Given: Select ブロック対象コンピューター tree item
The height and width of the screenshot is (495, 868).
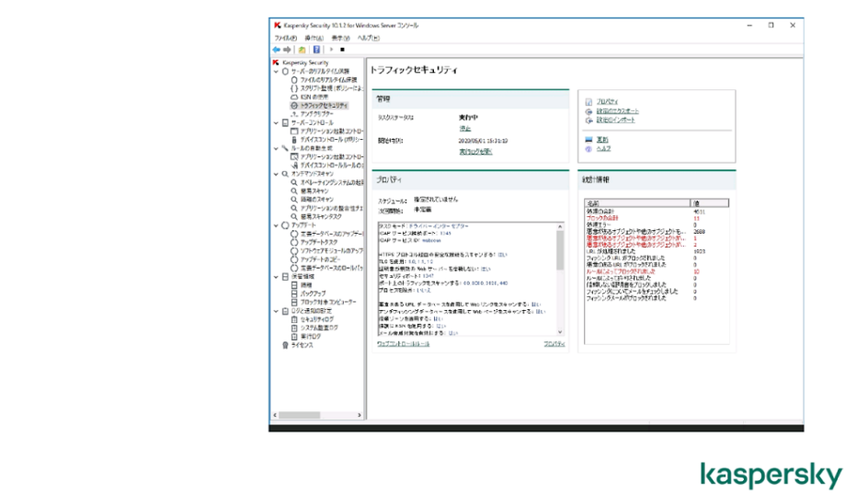Looking at the screenshot, I should coord(328,303).
